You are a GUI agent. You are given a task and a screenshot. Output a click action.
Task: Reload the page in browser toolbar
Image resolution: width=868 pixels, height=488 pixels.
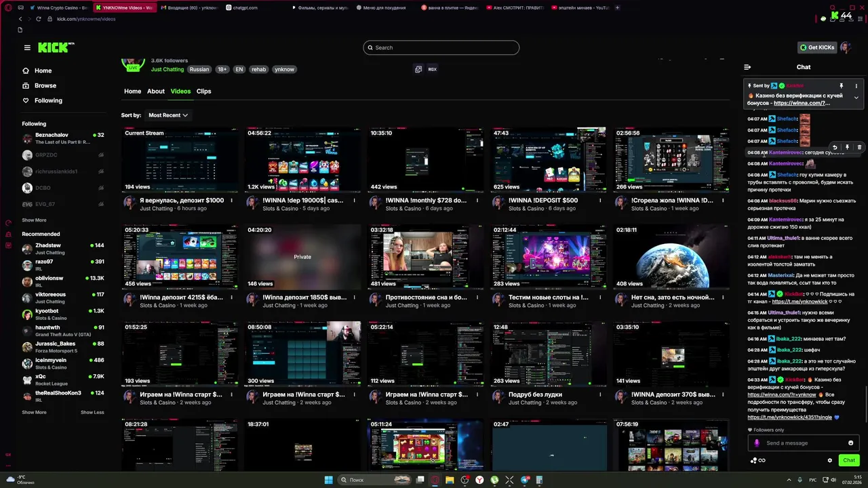pos(39,19)
